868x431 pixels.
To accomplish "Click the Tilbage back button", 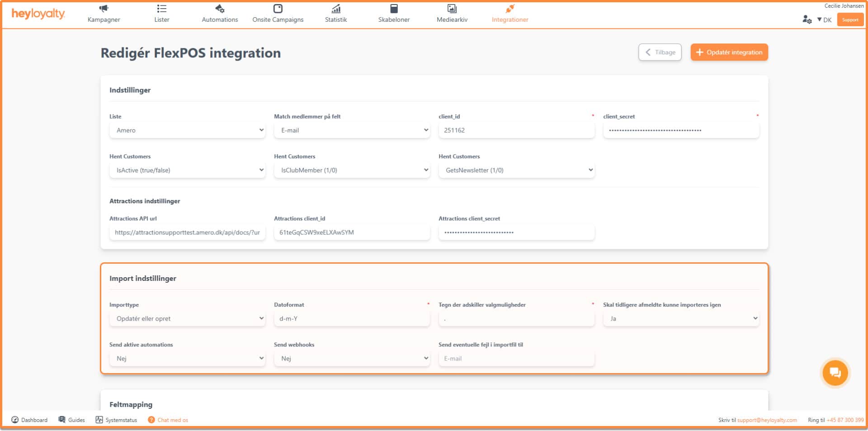I will (660, 52).
